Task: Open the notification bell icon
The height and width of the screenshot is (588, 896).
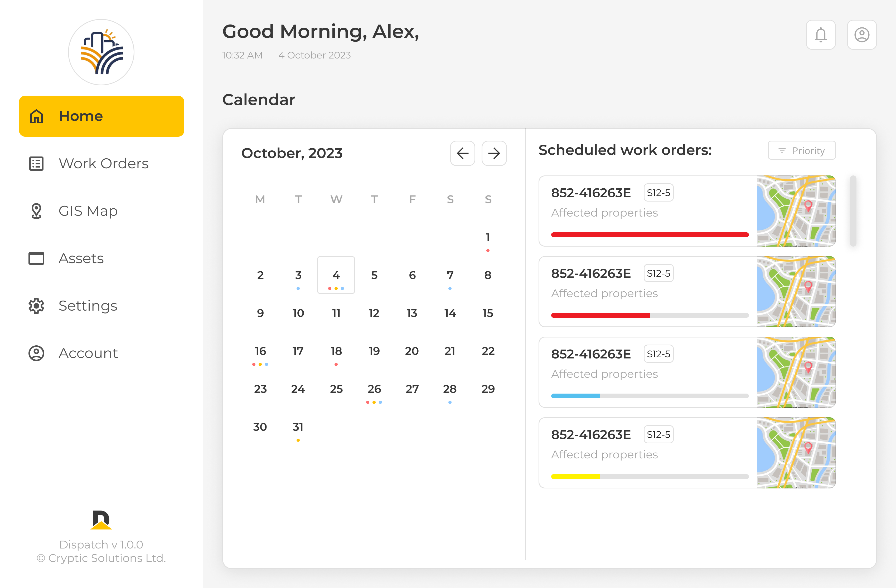Action: (x=821, y=35)
